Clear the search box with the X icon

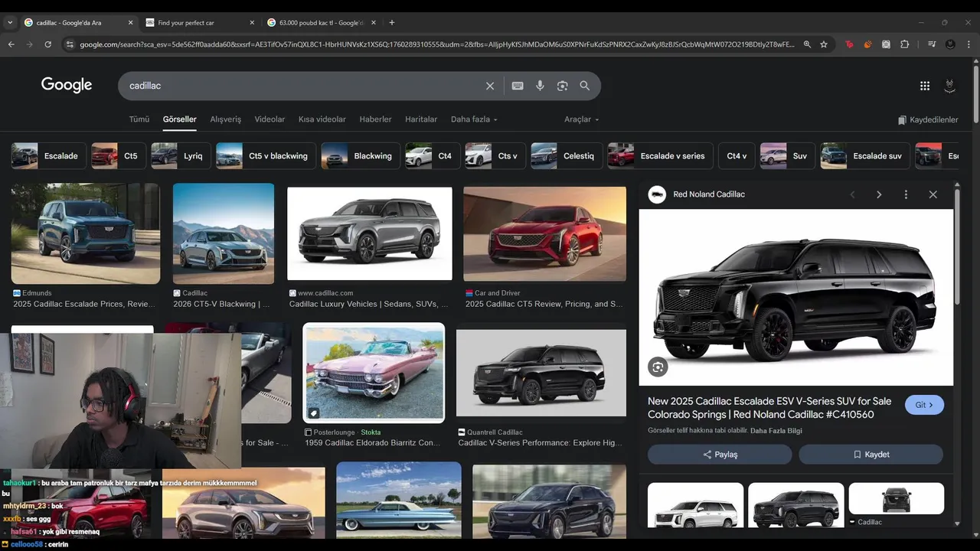click(x=490, y=86)
